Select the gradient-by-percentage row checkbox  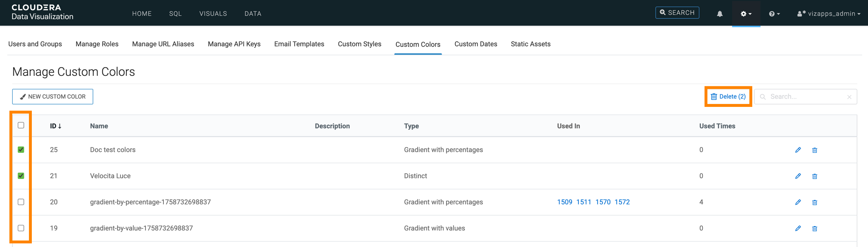(21, 202)
